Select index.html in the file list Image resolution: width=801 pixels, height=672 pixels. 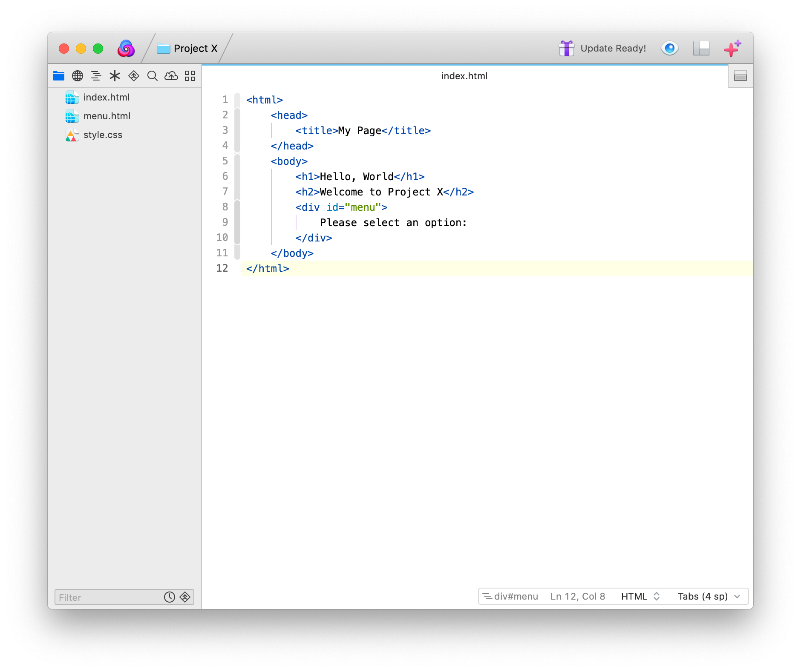click(x=124, y=97)
